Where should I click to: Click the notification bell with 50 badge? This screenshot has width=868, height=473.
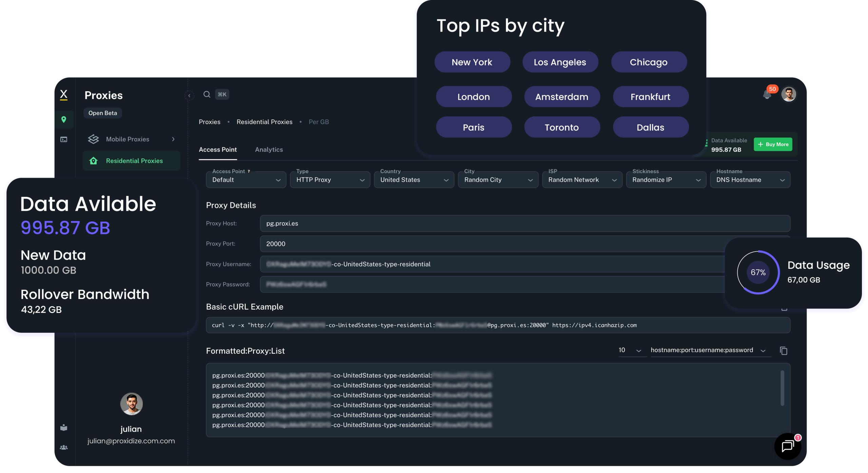coord(767,95)
